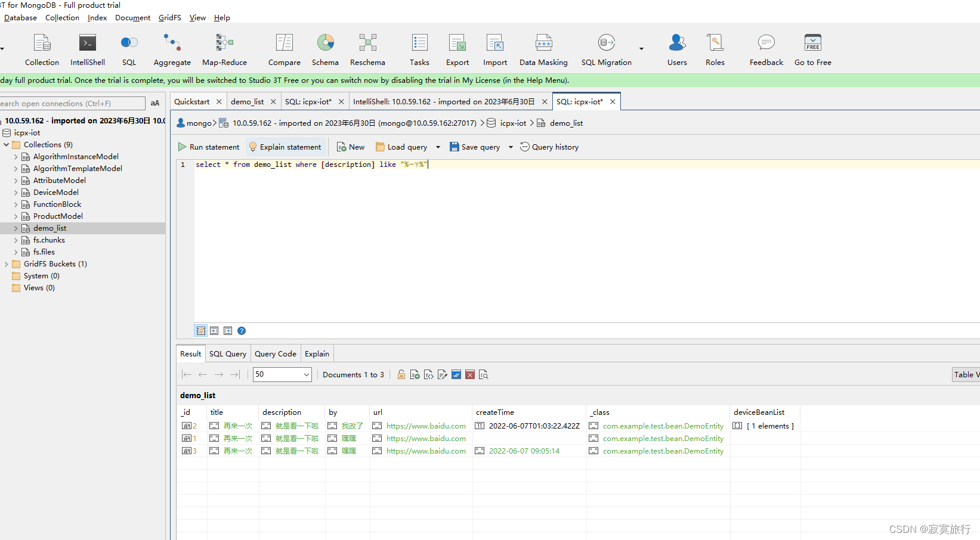Select the demo_list collection in tree

(x=50, y=228)
